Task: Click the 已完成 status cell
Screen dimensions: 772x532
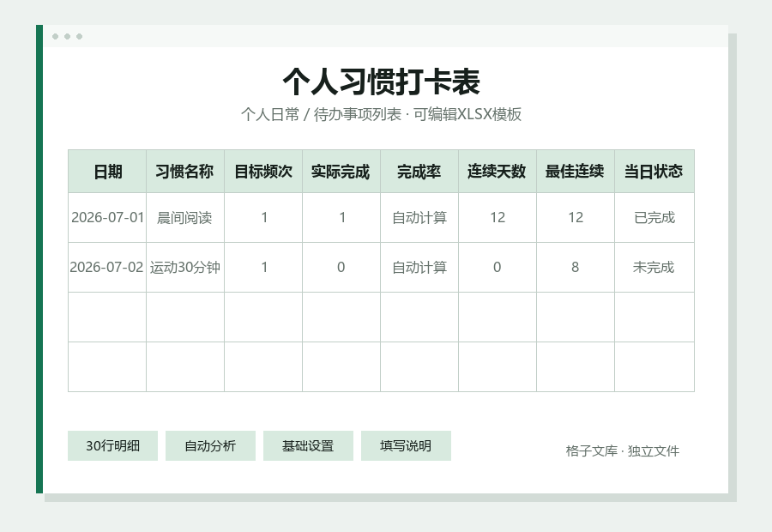Action: (654, 218)
